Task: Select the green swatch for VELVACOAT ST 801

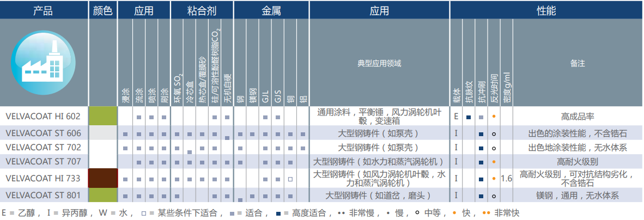Action: tap(104, 195)
